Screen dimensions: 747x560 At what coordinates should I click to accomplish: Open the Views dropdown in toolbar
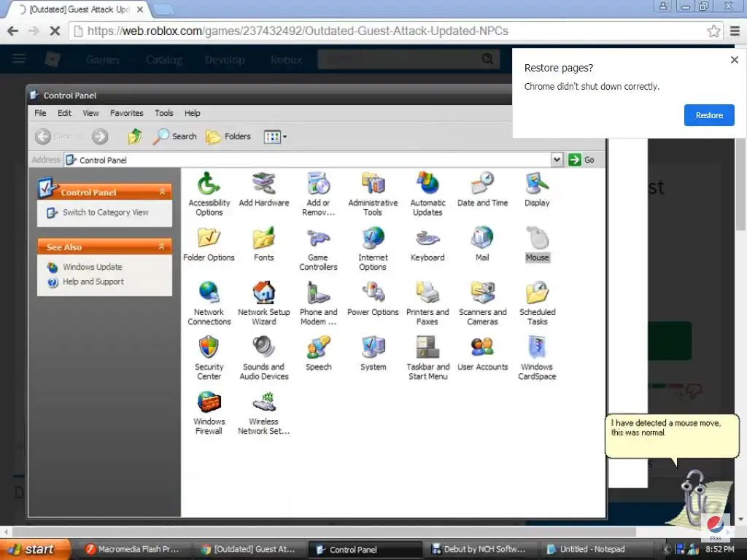point(275,136)
